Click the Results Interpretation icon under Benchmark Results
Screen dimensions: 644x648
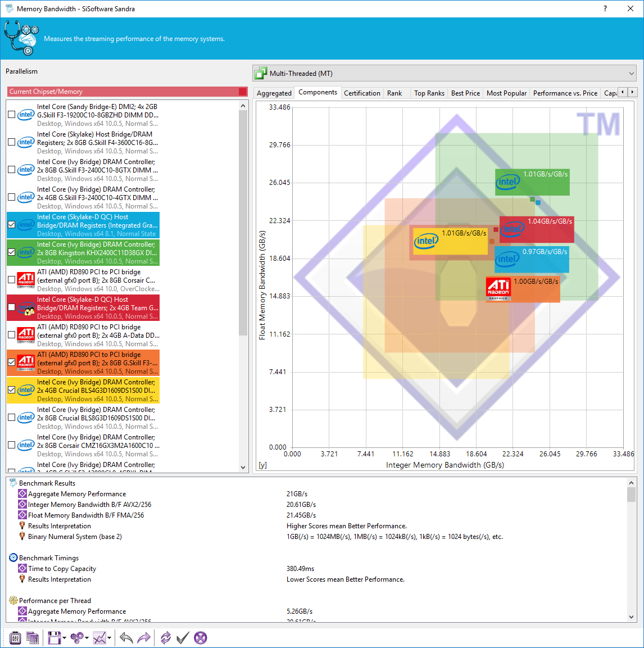point(22,525)
